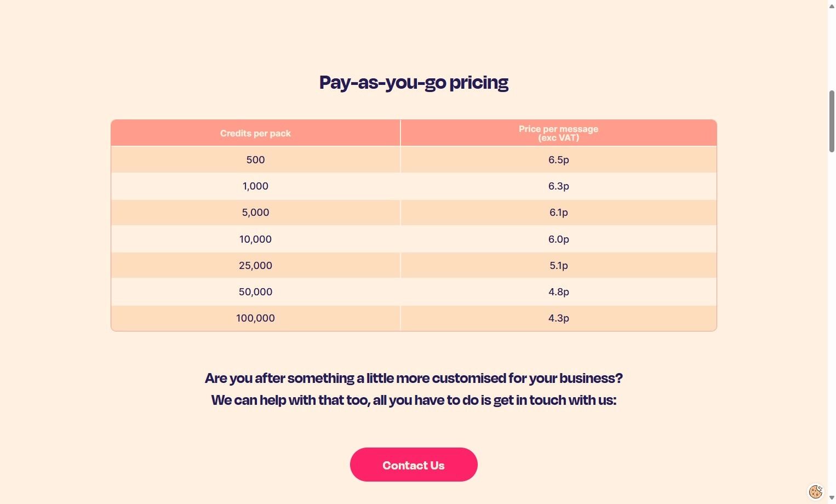Click the 6.0p price cell

[558, 239]
